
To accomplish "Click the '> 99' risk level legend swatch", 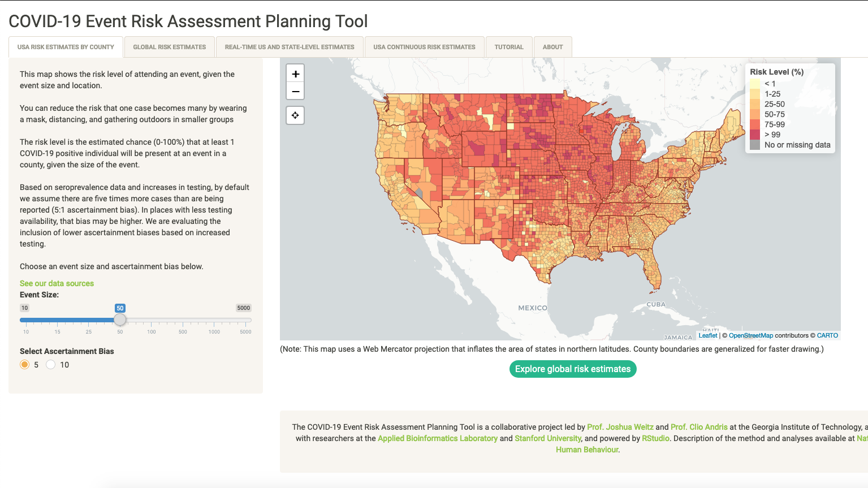I will tap(755, 135).
